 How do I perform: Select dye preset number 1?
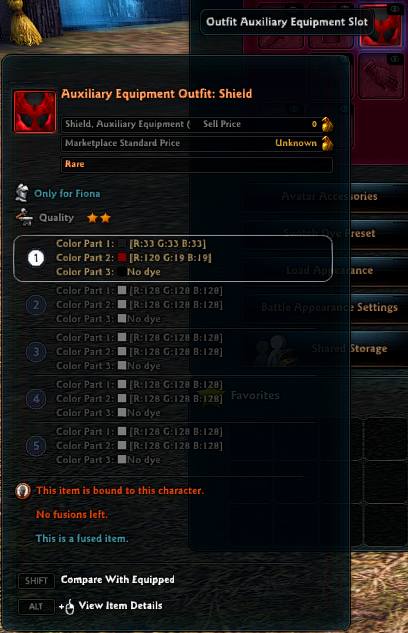[x=36, y=258]
